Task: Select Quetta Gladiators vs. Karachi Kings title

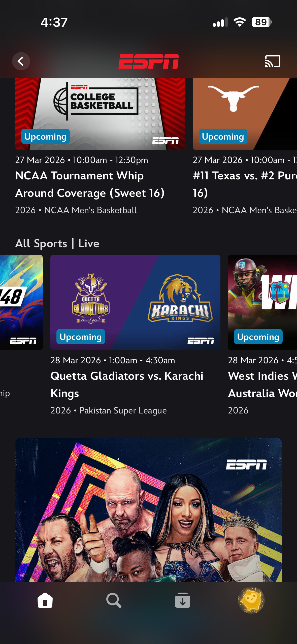Action: click(127, 384)
